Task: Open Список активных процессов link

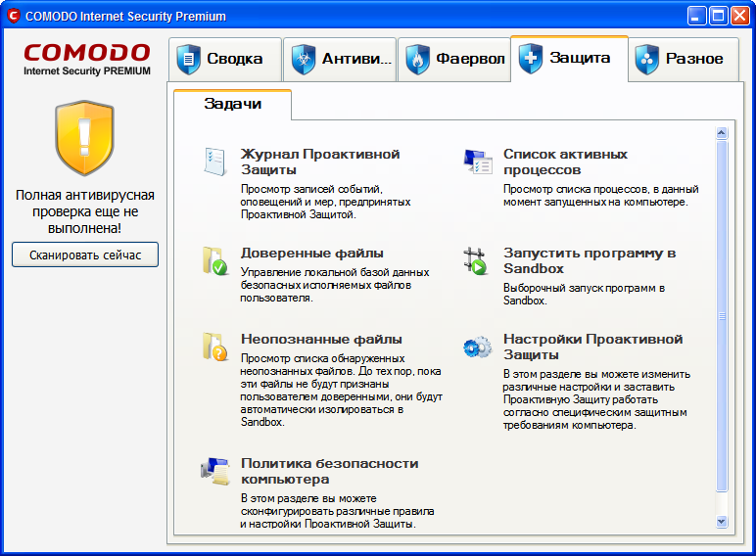Action: pos(565,162)
